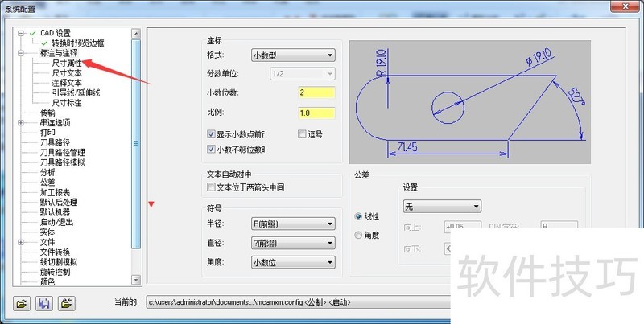Viewport: 644px width, 324px height.
Task: Select the 线性 radio button
Action: point(358,216)
